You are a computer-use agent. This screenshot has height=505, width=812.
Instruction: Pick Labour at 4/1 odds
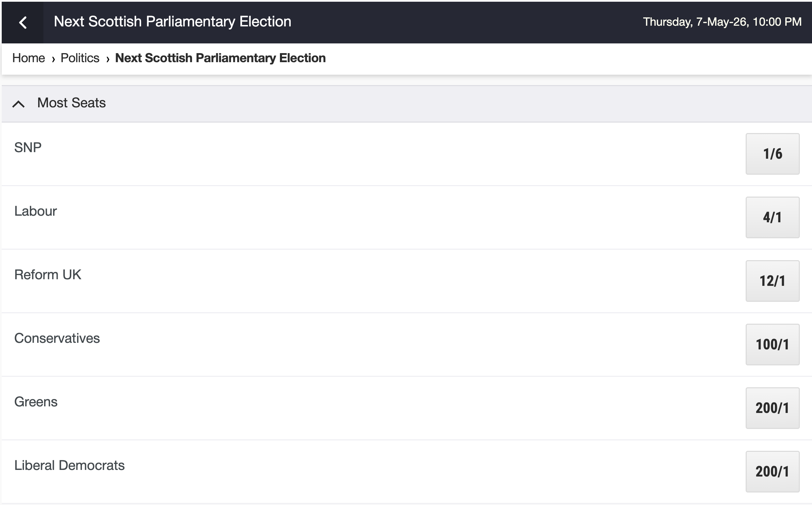click(772, 217)
